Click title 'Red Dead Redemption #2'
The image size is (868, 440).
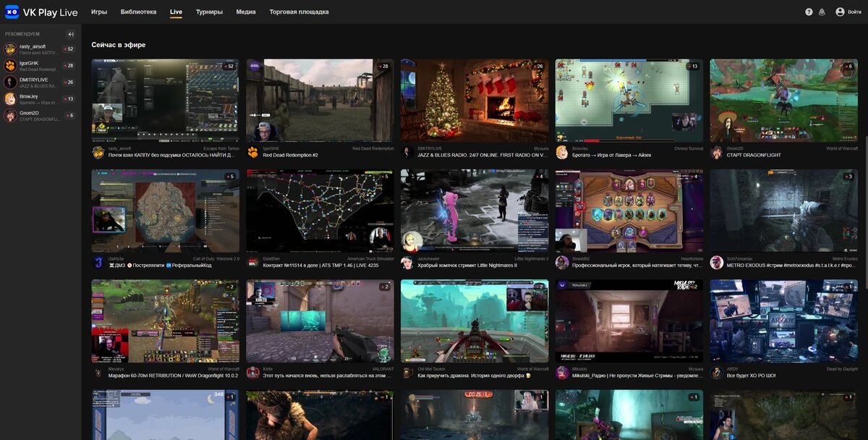pos(291,155)
